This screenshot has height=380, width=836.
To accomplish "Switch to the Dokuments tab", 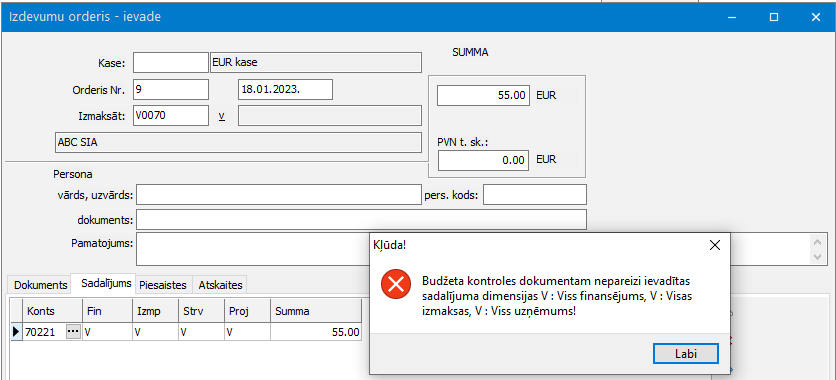I will click(x=40, y=285).
